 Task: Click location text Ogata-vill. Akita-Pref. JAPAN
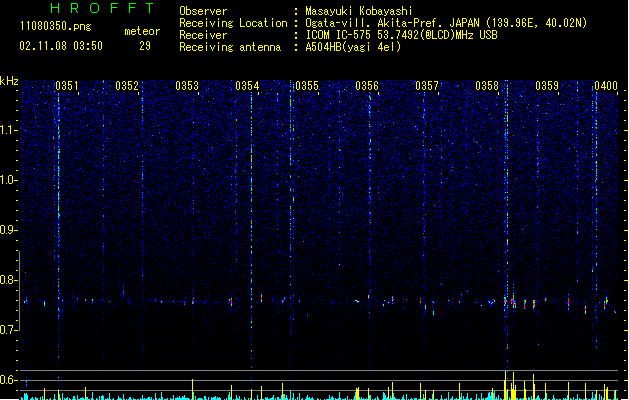392,23
